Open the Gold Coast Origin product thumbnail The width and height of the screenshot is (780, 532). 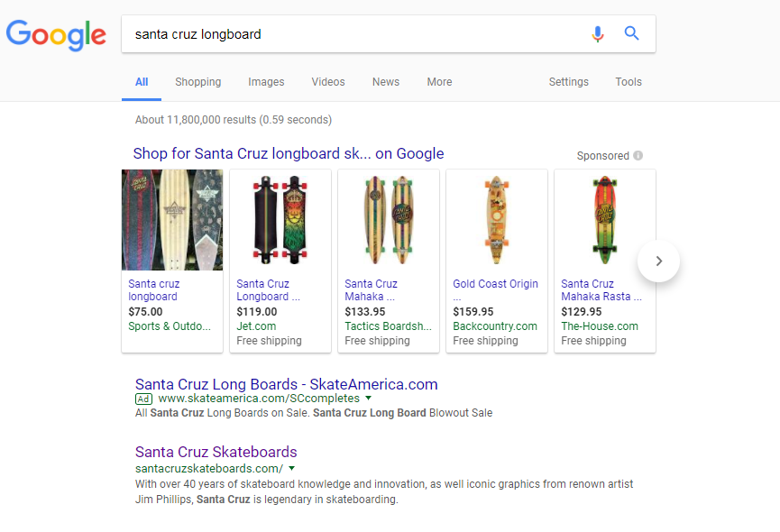click(496, 219)
